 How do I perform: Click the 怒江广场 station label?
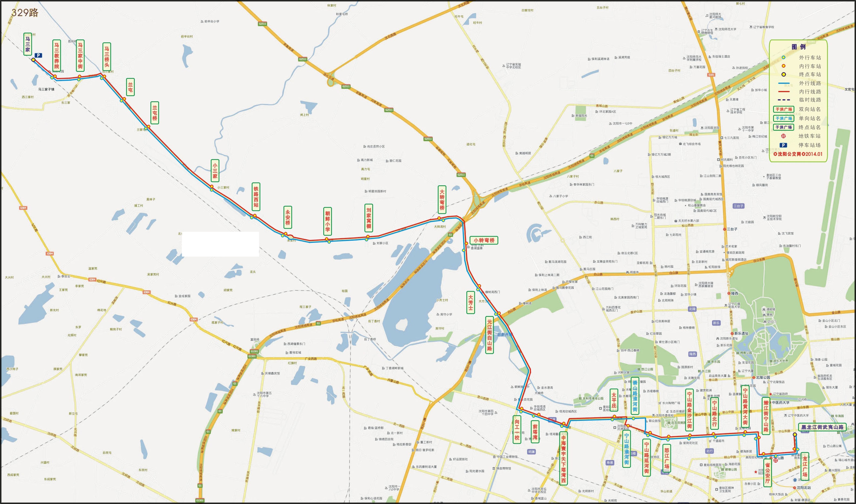coord(666,458)
